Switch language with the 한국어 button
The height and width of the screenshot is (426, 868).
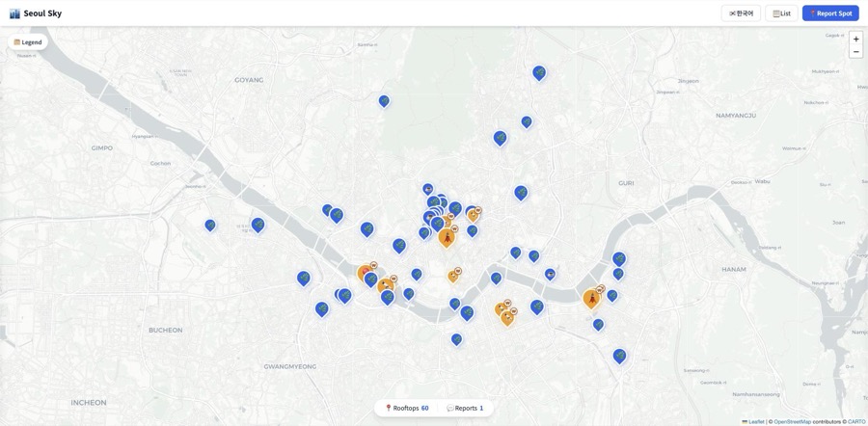pos(741,13)
